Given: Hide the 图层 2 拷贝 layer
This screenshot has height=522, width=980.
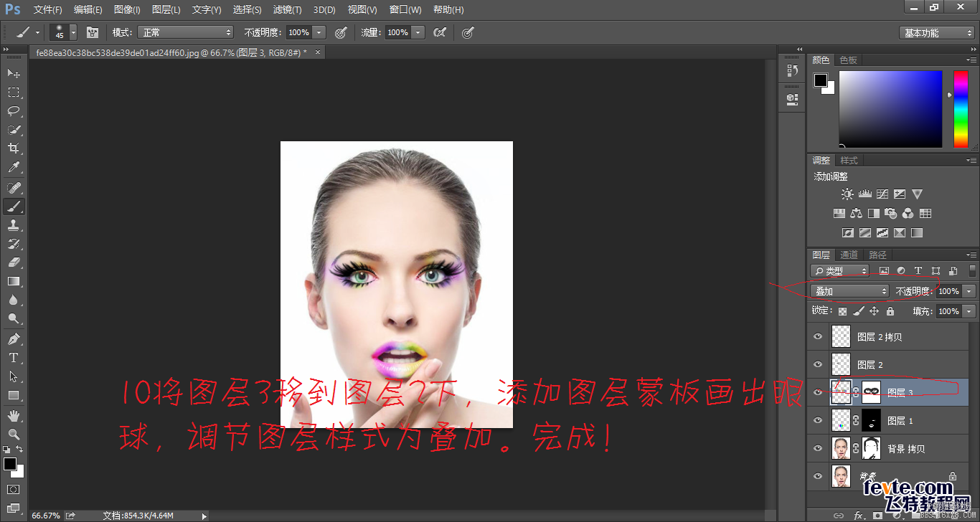Looking at the screenshot, I should 818,336.
